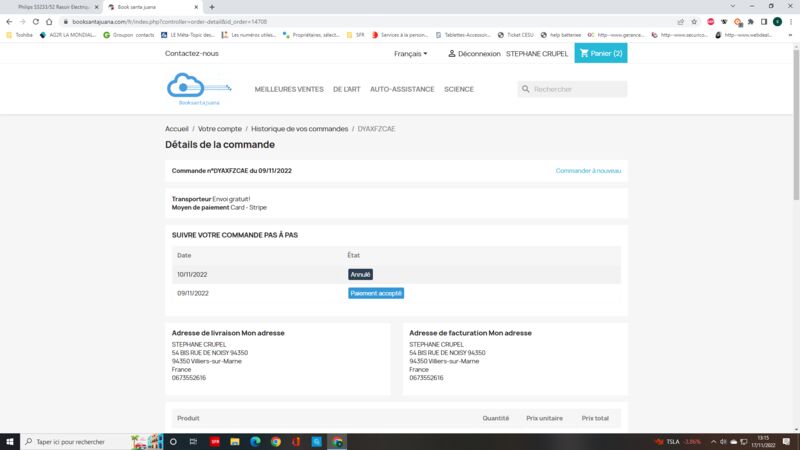Open Chrome three-dot menu

[x=791, y=22]
